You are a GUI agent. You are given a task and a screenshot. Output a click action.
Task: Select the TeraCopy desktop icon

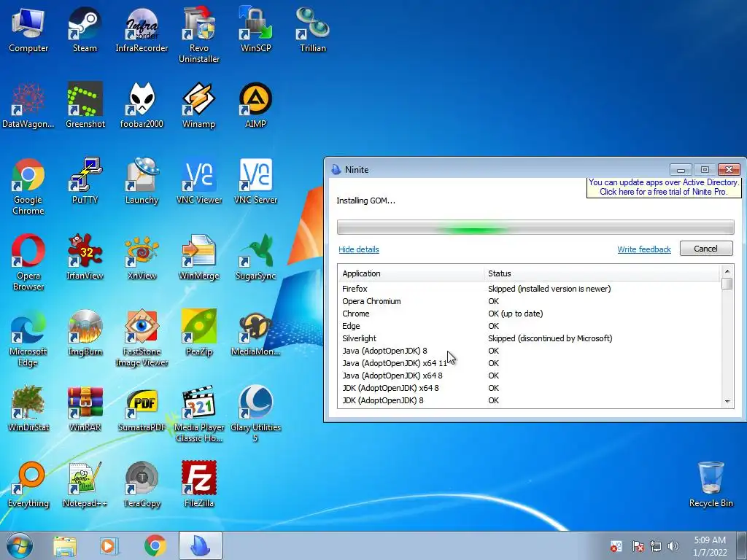click(x=142, y=484)
